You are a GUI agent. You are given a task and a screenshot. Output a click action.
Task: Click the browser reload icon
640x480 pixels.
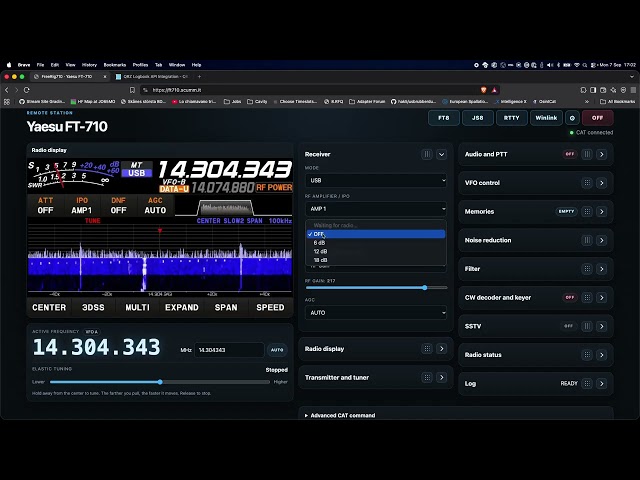[x=27, y=90]
